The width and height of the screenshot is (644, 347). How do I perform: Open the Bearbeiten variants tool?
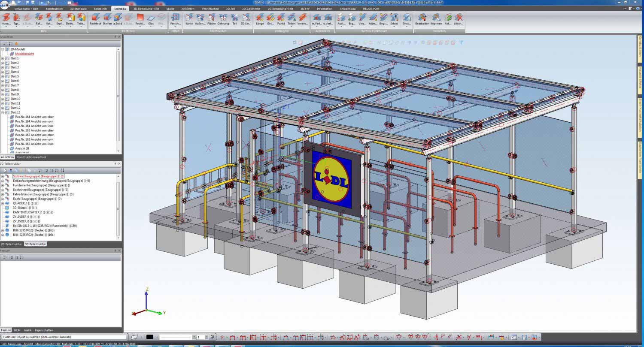pos(422,19)
